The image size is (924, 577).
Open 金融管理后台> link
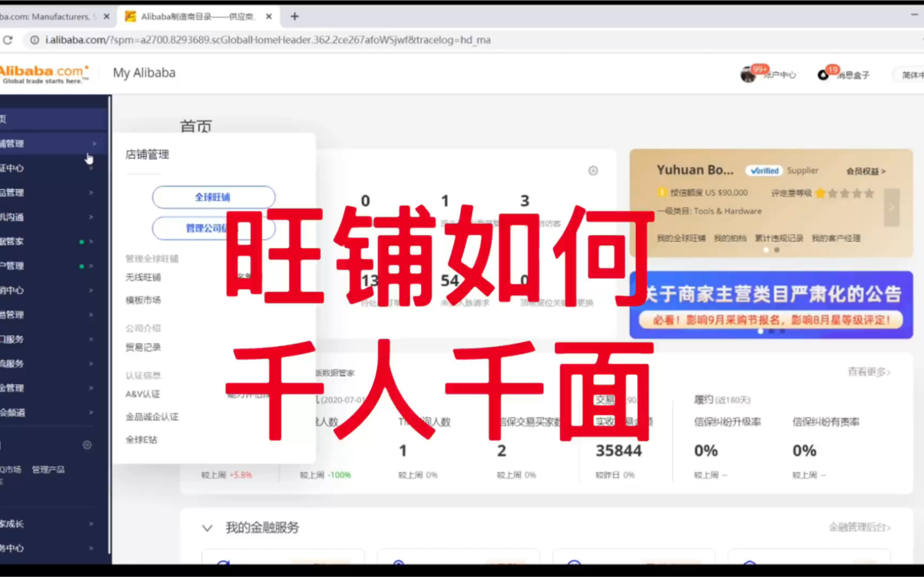pyautogui.click(x=860, y=527)
